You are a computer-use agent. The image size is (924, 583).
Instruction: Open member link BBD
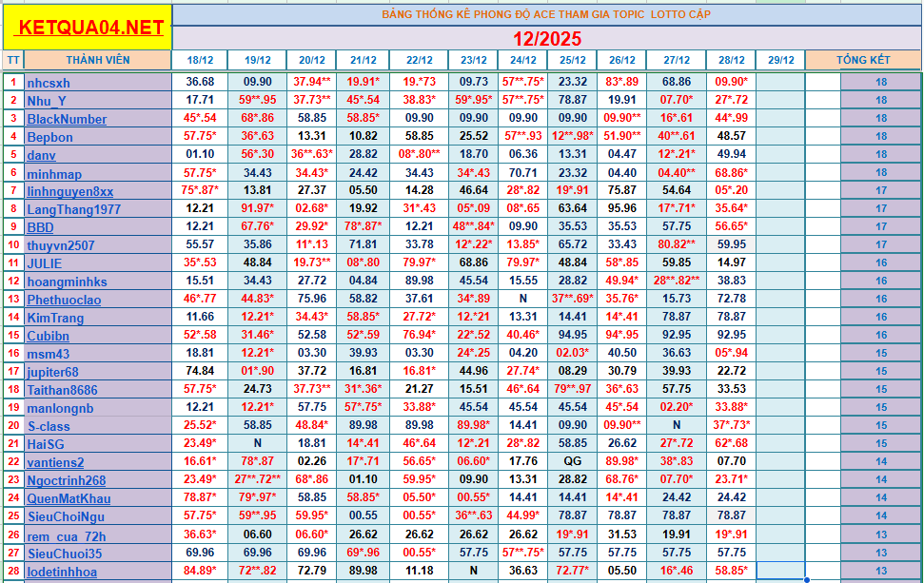pyautogui.click(x=40, y=227)
